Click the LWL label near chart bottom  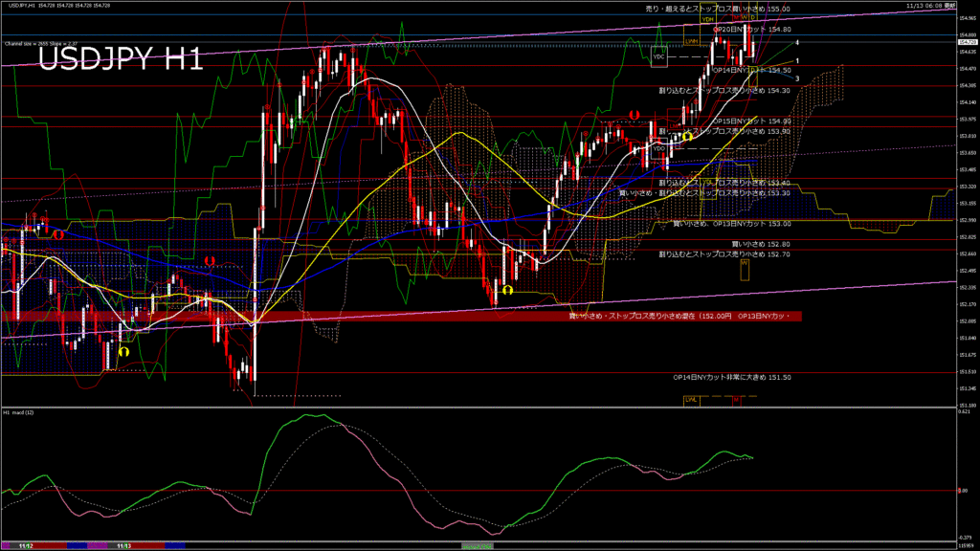(x=690, y=400)
